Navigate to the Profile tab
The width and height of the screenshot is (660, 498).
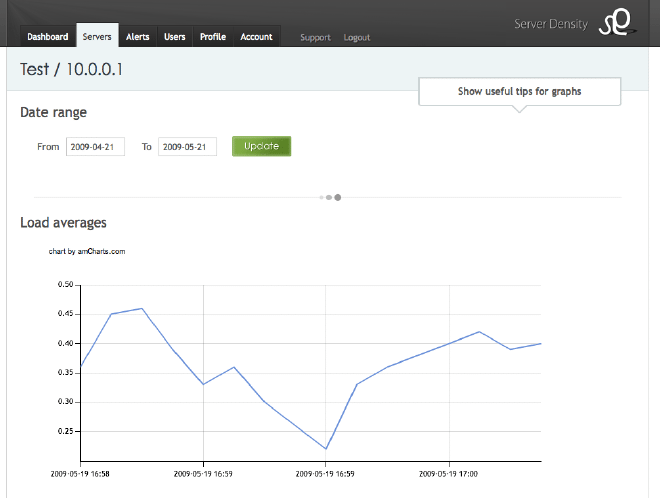tap(212, 37)
